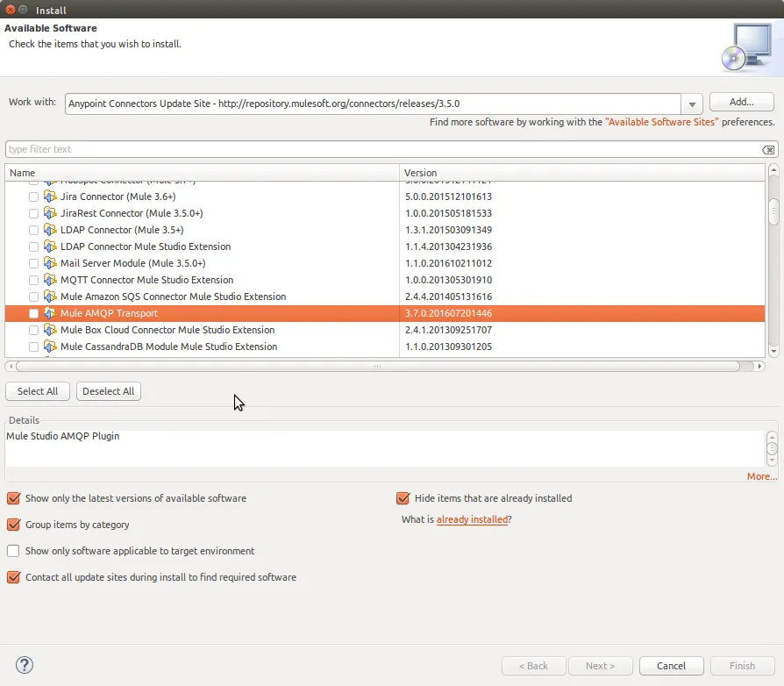
Task: Check the Mule Box Cloud Connector checkbox
Action: point(33,331)
